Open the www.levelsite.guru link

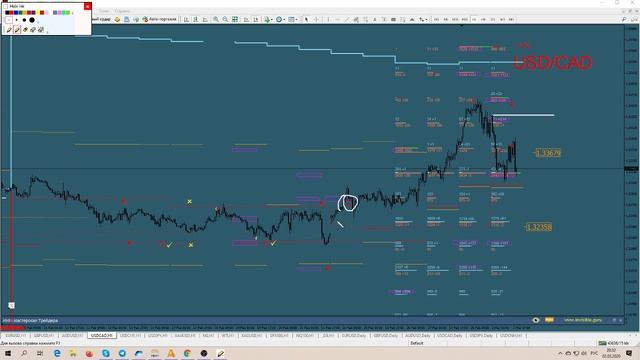click(x=582, y=320)
